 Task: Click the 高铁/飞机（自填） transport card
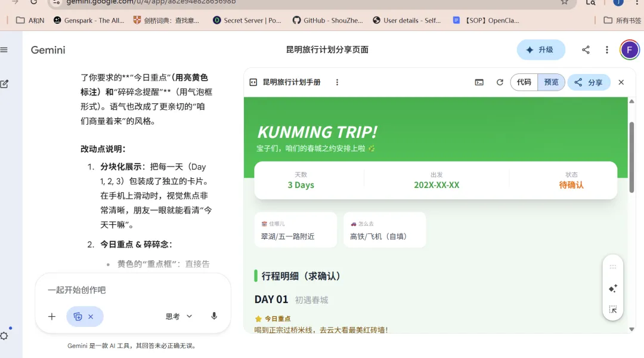coord(385,230)
